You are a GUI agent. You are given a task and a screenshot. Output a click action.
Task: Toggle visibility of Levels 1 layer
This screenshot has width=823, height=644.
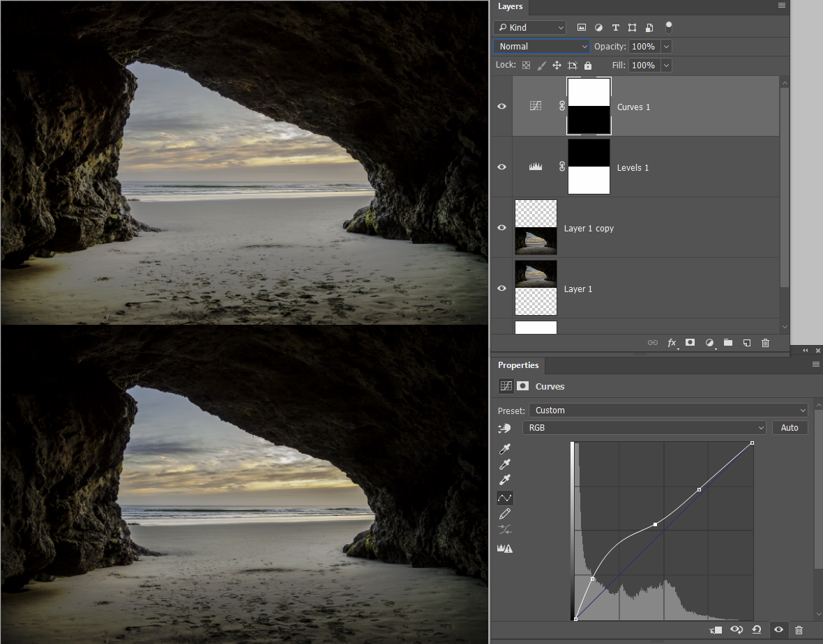501,167
